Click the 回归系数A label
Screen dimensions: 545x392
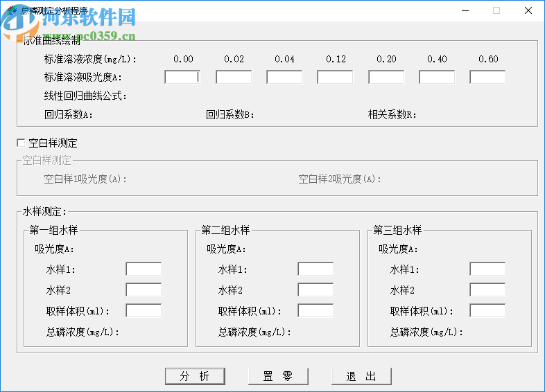tap(69, 114)
